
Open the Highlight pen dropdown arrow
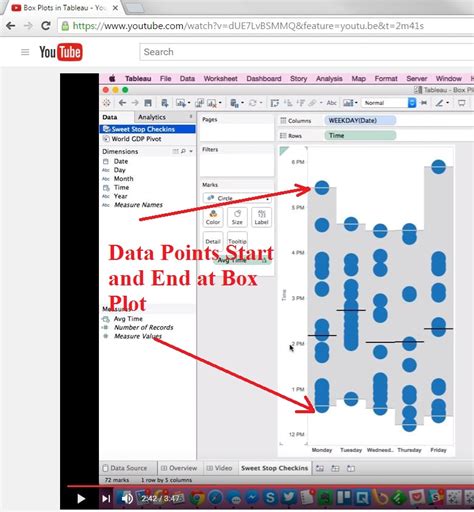tap(447, 103)
